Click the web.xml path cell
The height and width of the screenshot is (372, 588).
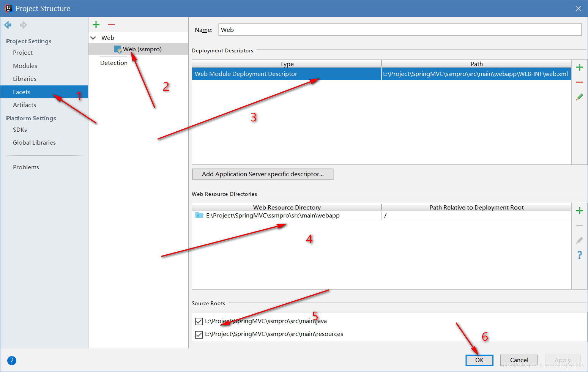point(476,74)
